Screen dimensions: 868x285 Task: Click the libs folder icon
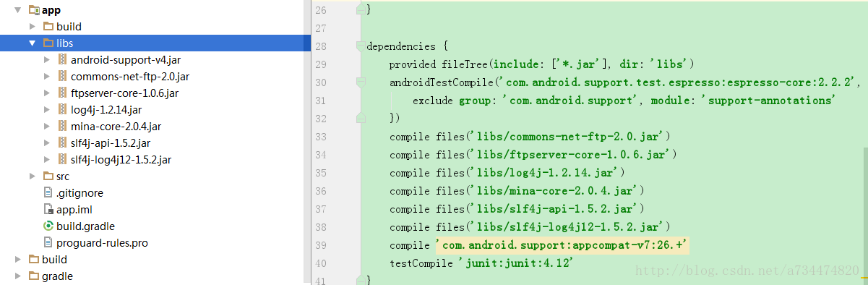[48, 43]
